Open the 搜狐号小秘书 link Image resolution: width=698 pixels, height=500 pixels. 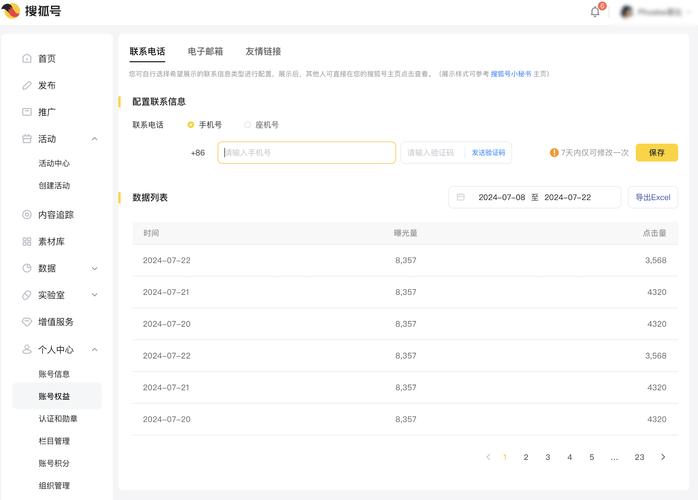[511, 74]
